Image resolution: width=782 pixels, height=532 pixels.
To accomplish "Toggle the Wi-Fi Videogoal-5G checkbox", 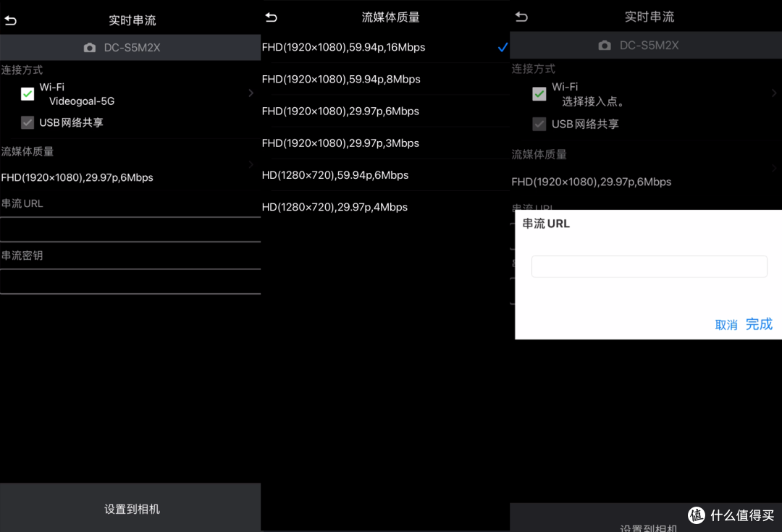I will [27, 93].
